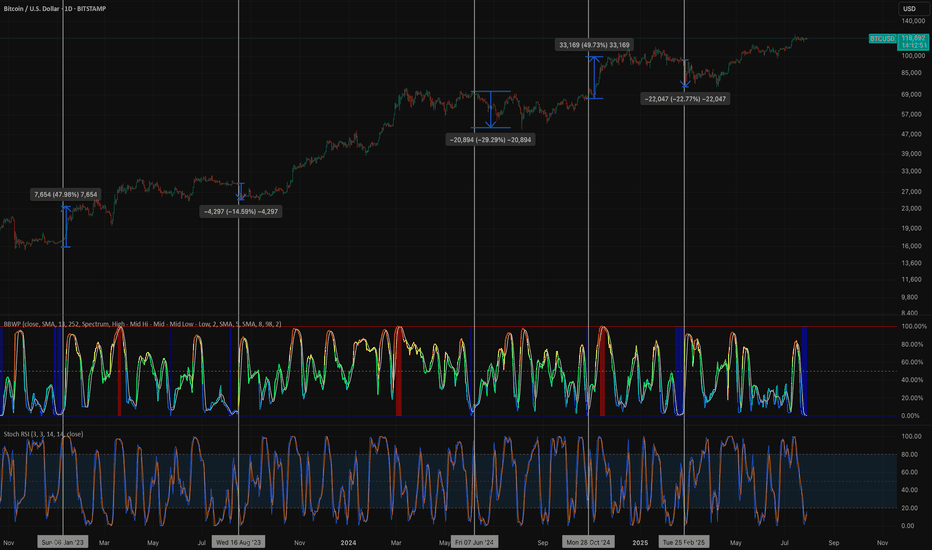Click the 33,000 price scale label
The width and height of the screenshot is (932, 550).
(913, 171)
